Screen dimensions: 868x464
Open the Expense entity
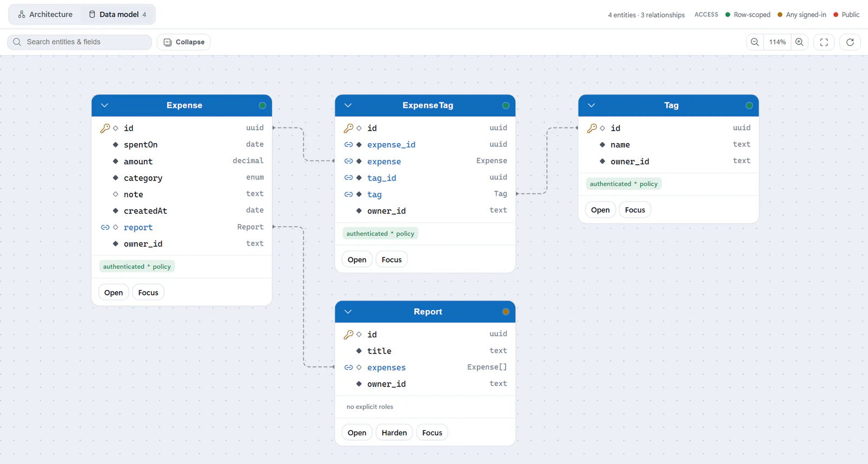click(x=113, y=293)
